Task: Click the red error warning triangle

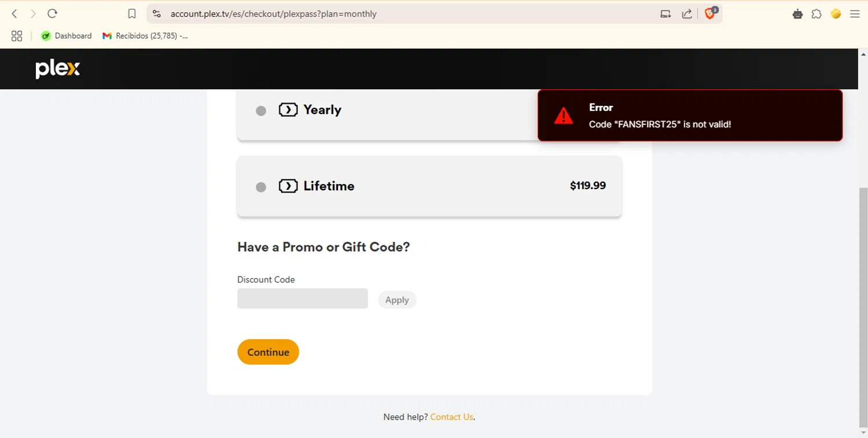Action: tap(564, 116)
